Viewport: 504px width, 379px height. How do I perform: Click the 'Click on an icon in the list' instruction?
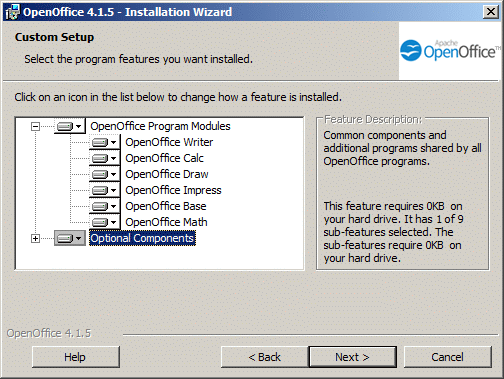coord(178,97)
